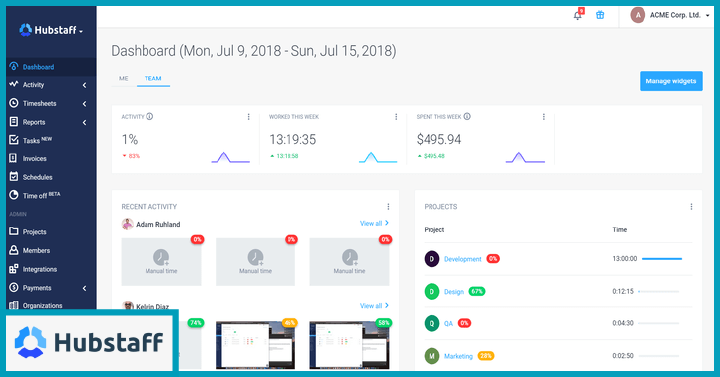Click the Payments dollar icon
The height and width of the screenshot is (377, 720).
point(14,287)
